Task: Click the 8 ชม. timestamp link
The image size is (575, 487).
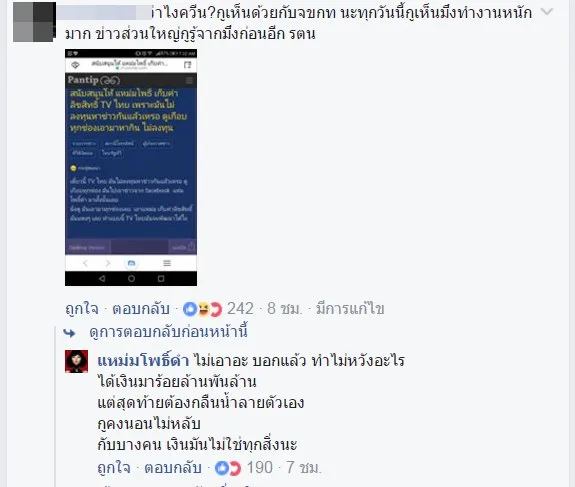Action: point(285,309)
